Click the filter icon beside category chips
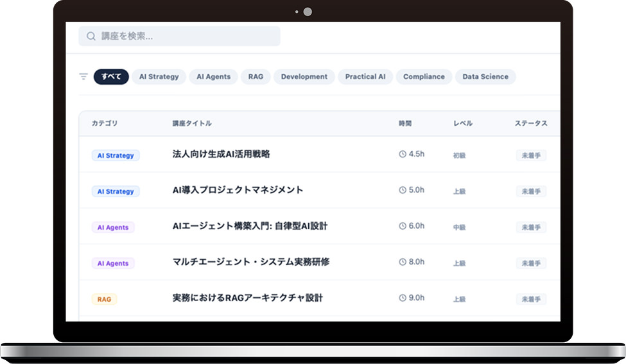 click(x=83, y=76)
